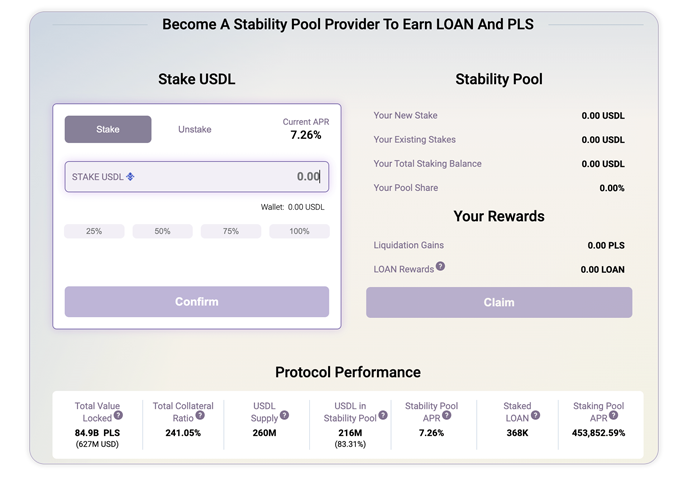
Task: Click the 0.00 PLS liquidation gains value
Action: [606, 246]
